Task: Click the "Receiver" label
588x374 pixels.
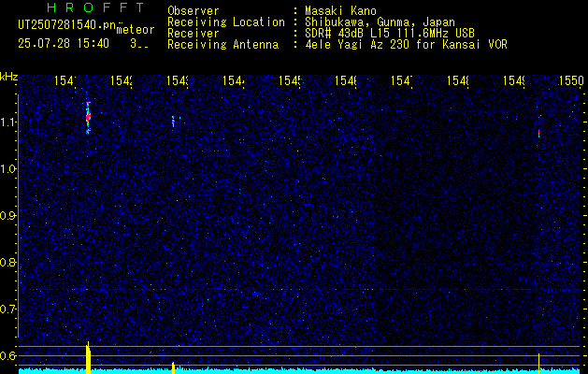Action: 194,34
